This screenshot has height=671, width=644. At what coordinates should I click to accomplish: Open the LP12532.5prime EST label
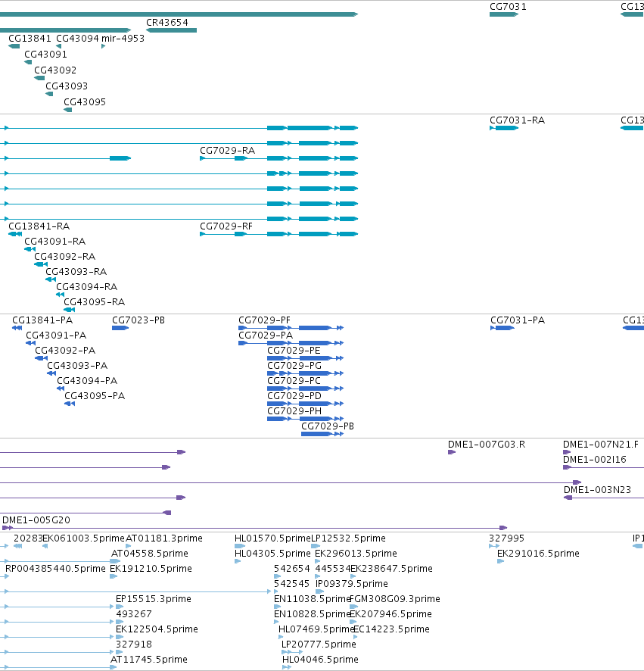pyautogui.click(x=348, y=538)
